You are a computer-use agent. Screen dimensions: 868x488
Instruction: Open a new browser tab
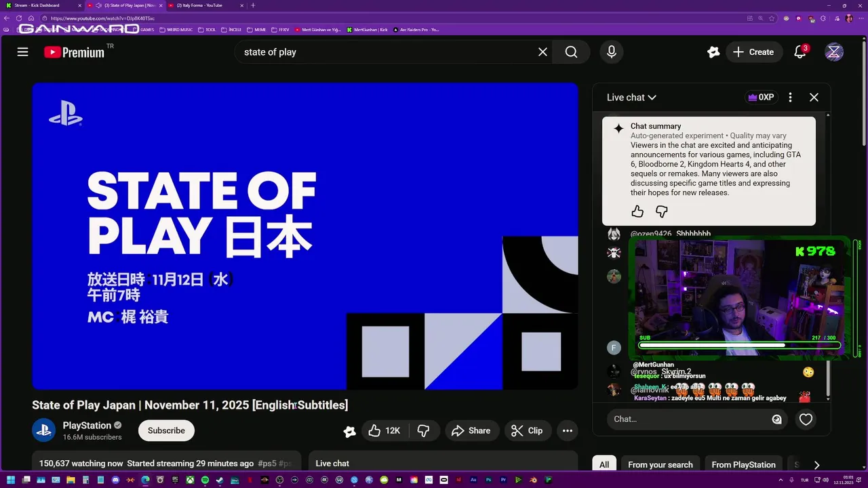(253, 5)
